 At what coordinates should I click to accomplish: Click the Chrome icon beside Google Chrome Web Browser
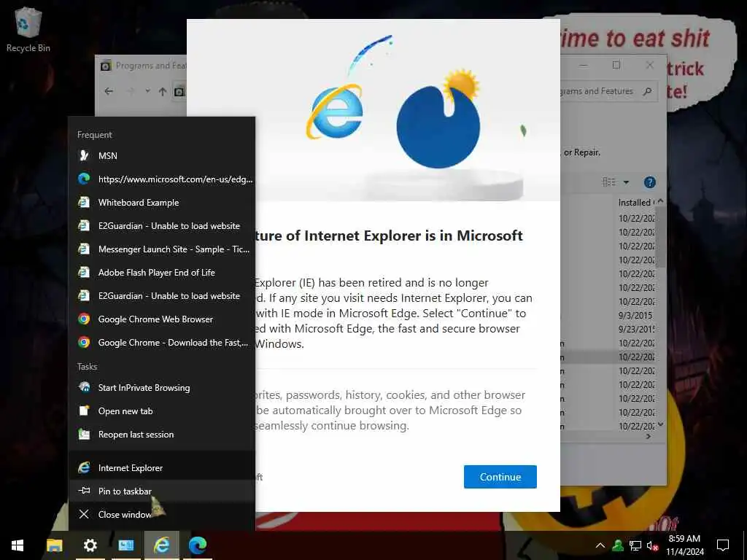click(x=84, y=319)
